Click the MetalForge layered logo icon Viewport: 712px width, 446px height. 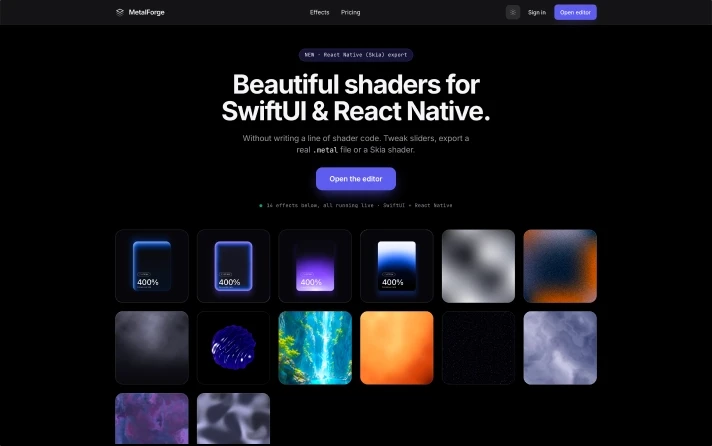click(119, 12)
